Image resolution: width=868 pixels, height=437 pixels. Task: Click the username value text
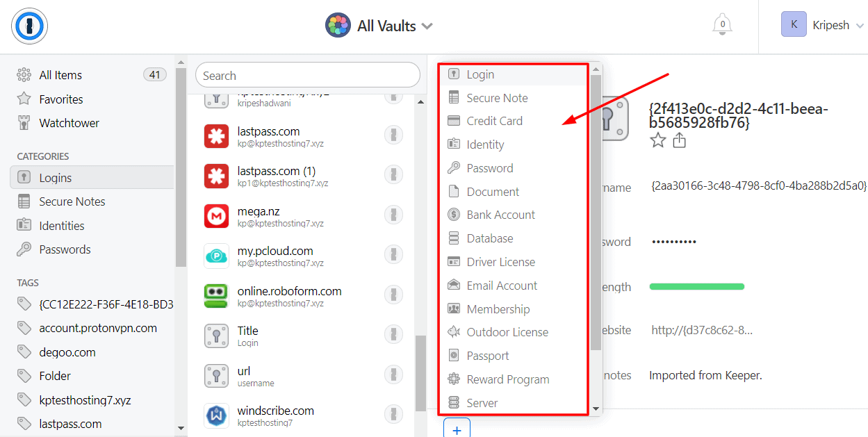click(x=759, y=186)
